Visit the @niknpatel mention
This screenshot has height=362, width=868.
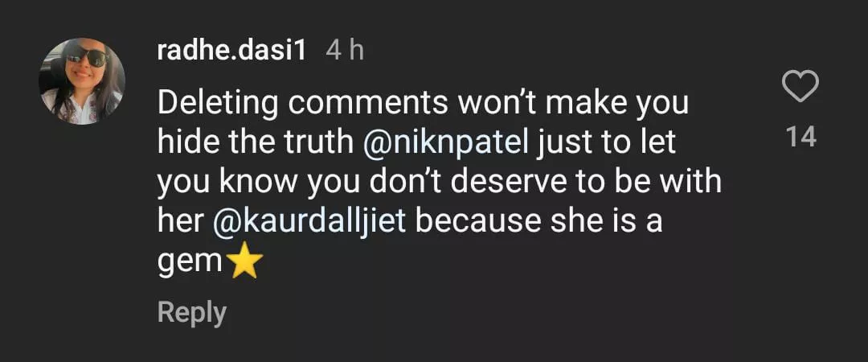coord(447,142)
